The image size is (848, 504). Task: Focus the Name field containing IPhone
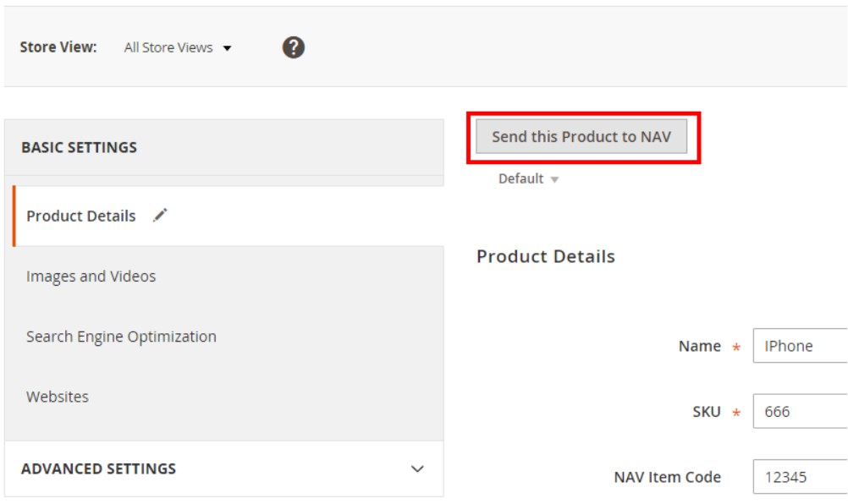point(800,346)
